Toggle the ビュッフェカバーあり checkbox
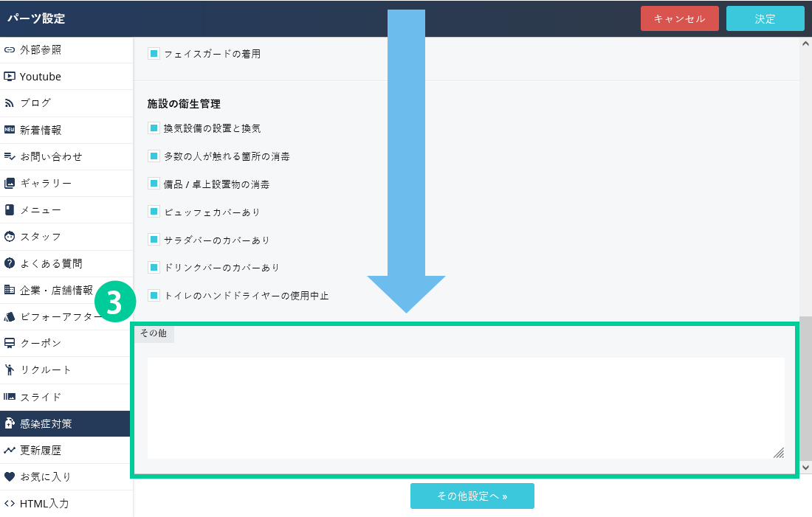Screen dimensions: 812x517 [x=154, y=212]
